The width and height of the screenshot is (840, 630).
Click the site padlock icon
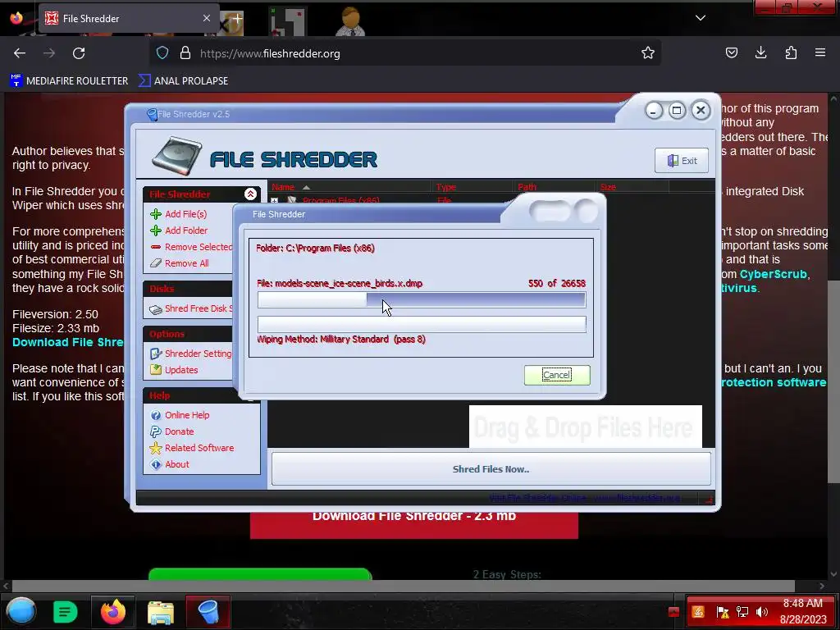coord(185,53)
